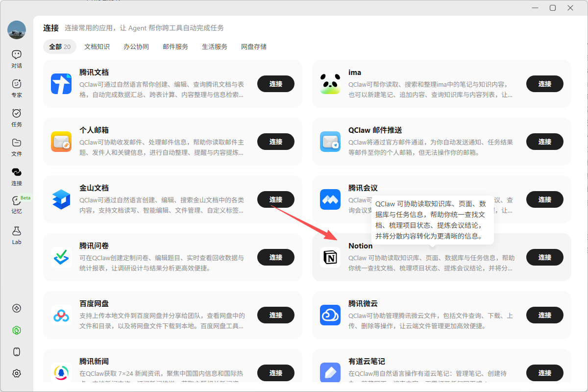
Task: Click the QClaw 邮件推送 icon
Action: (x=330, y=142)
